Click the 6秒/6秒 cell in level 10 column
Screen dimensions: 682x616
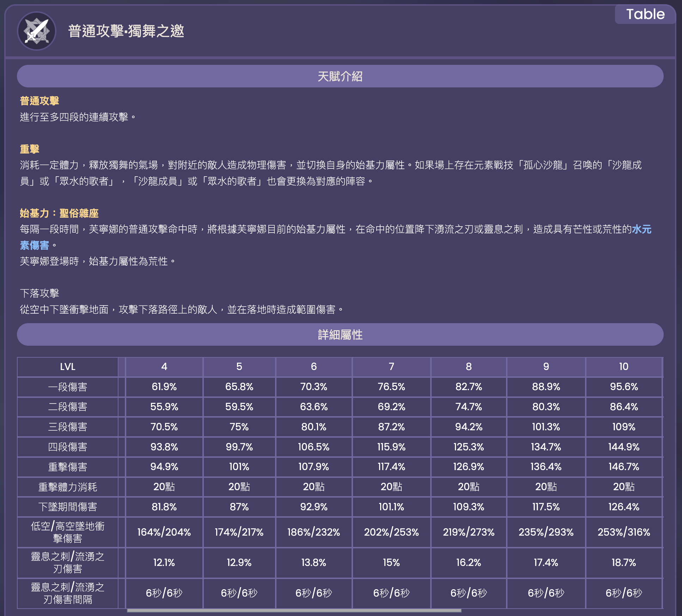624,593
